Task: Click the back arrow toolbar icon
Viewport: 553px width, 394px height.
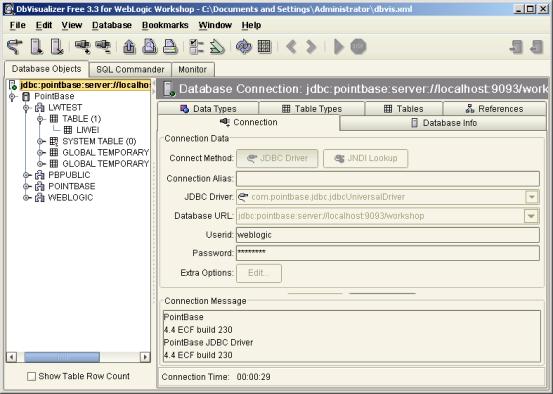Action: 291,47
